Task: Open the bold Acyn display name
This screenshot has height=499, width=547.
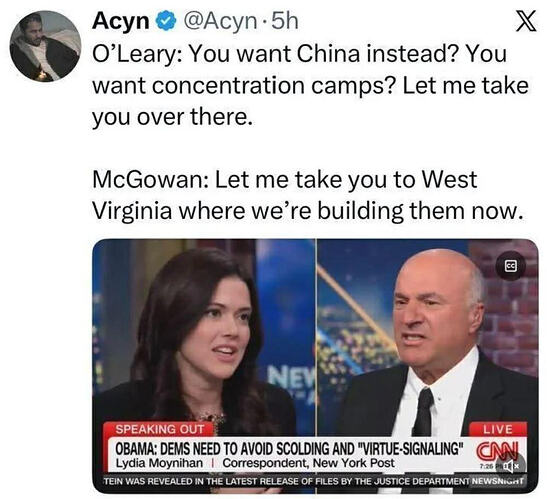Action: pyautogui.click(x=121, y=22)
